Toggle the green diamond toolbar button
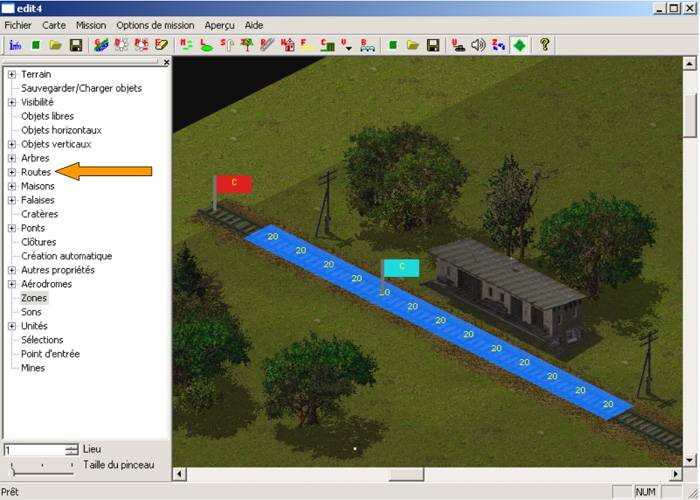700x500 pixels. point(518,45)
